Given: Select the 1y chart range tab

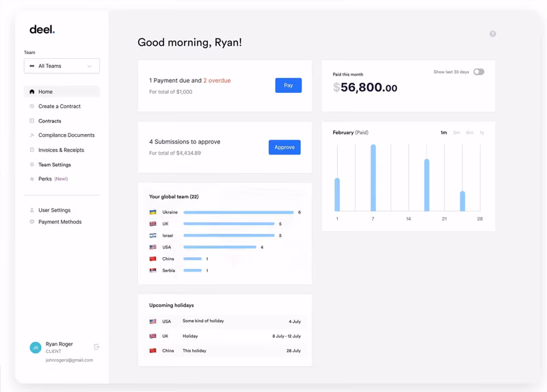Looking at the screenshot, I should pos(482,133).
